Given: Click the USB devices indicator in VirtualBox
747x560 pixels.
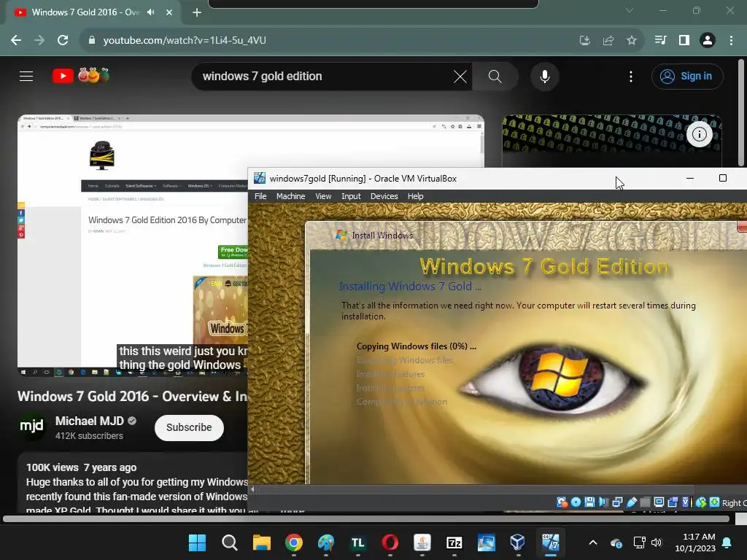Looking at the screenshot, I should [x=632, y=502].
